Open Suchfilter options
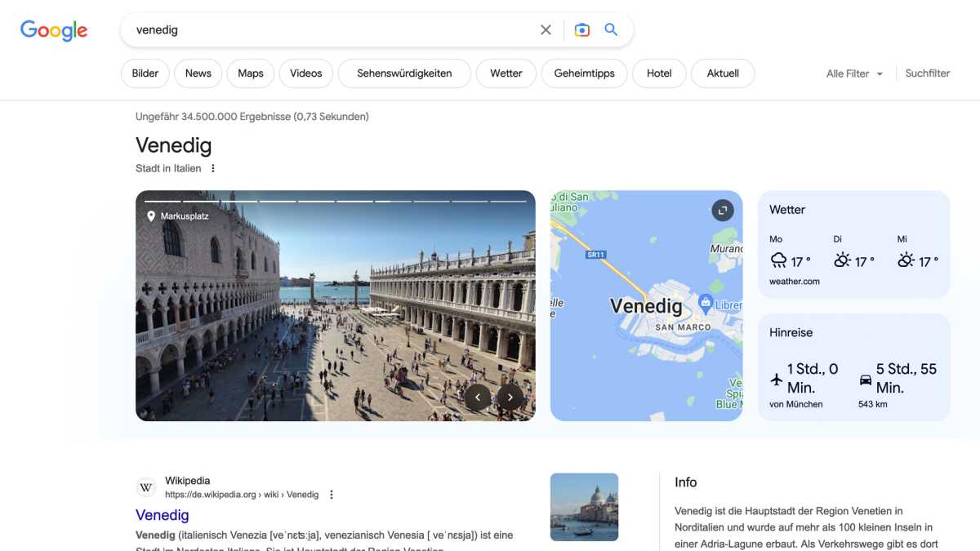This screenshot has width=980, height=551. tap(928, 73)
